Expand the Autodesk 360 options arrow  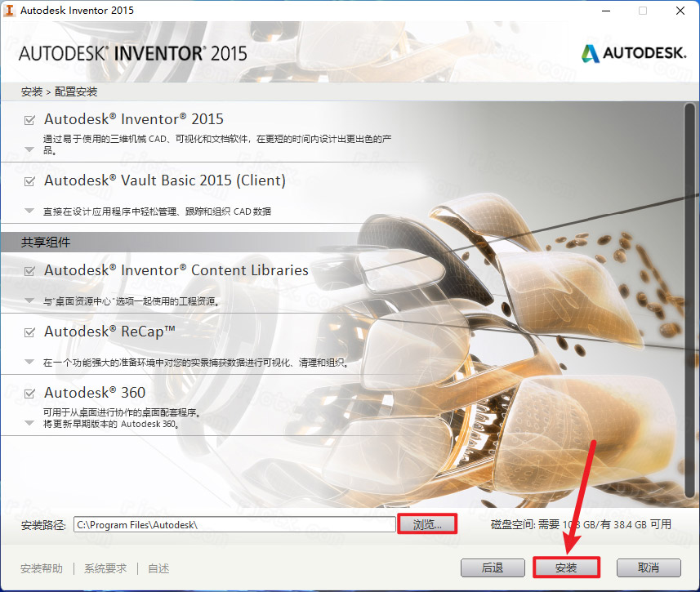pyautogui.click(x=29, y=423)
